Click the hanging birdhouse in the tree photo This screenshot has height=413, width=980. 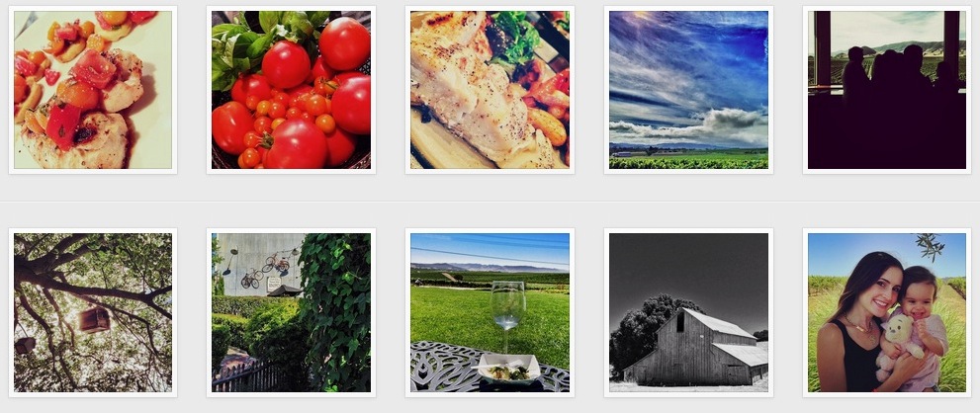click(94, 319)
